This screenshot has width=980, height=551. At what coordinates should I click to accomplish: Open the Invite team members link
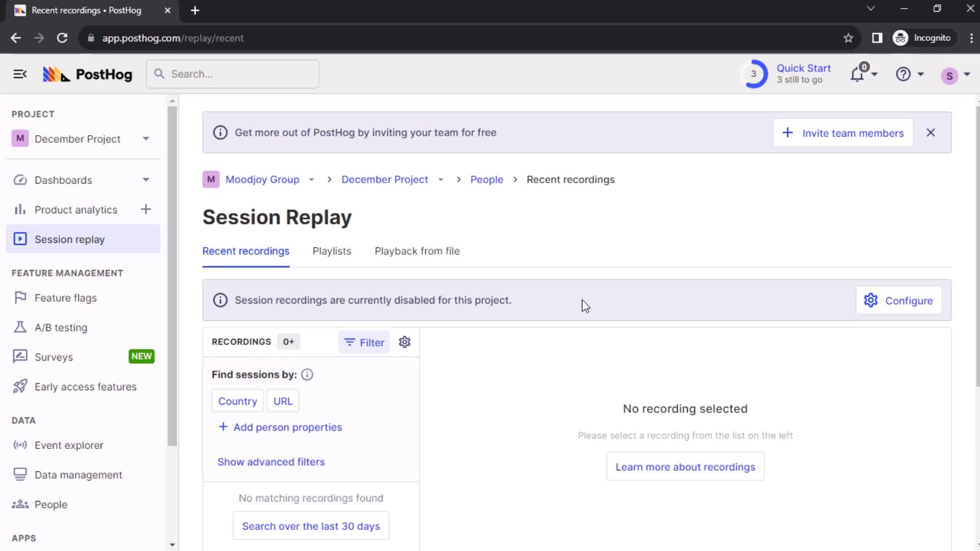point(843,133)
